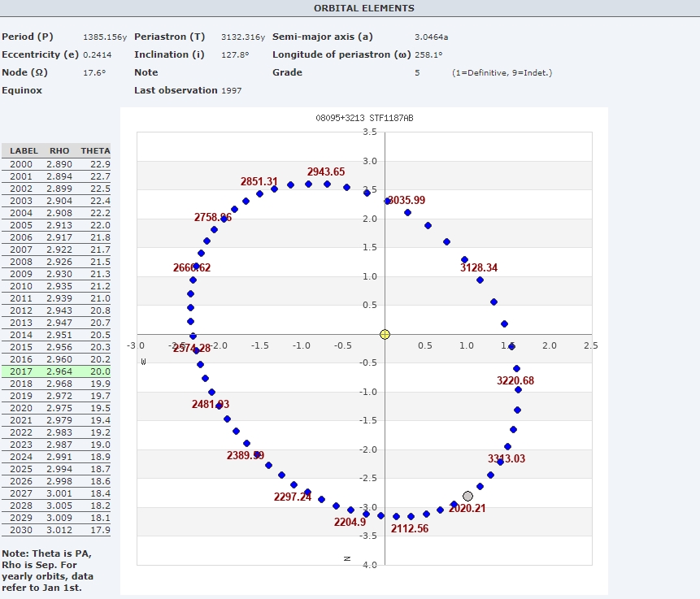700x599 pixels.
Task: Click the 2481.93 epoch label on the orbit
Action: pyautogui.click(x=211, y=404)
